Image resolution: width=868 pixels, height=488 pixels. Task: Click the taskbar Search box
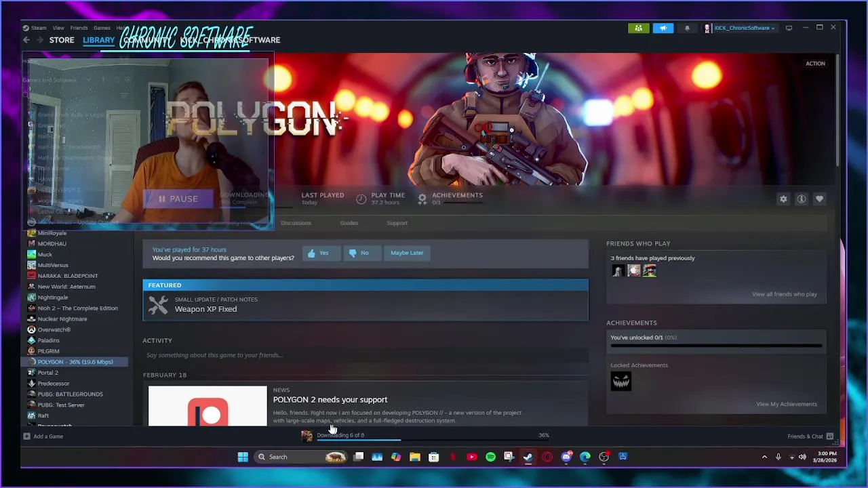click(300, 457)
